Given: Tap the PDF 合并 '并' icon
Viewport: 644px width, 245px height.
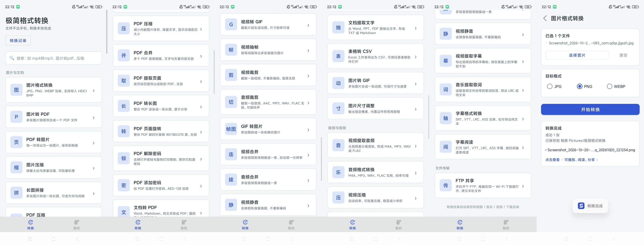Looking at the screenshot, I should point(124,56).
